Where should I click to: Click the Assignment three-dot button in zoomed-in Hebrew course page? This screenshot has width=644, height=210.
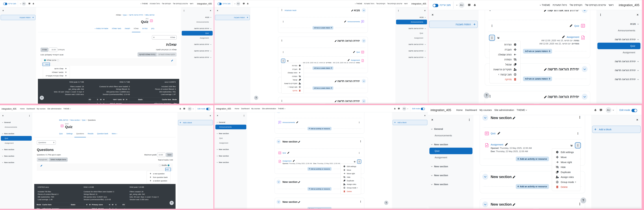492,38
